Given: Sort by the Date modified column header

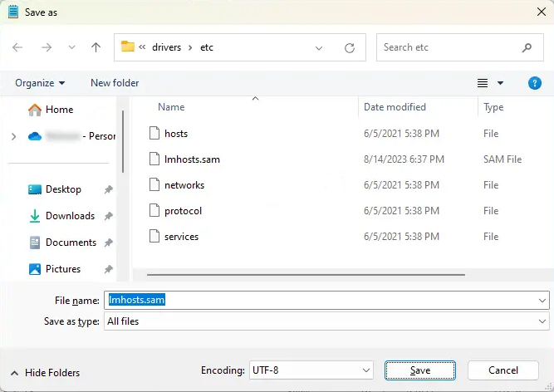Looking at the screenshot, I should click(395, 107).
